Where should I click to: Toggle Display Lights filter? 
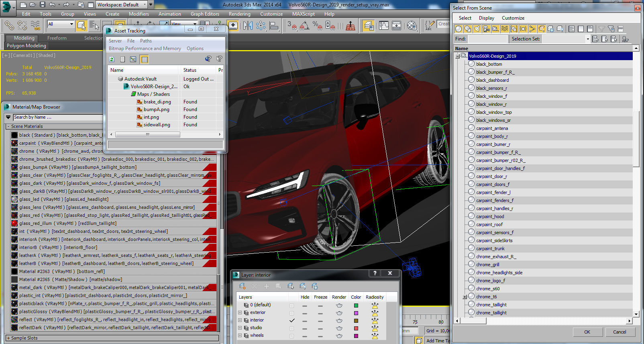pos(477,29)
